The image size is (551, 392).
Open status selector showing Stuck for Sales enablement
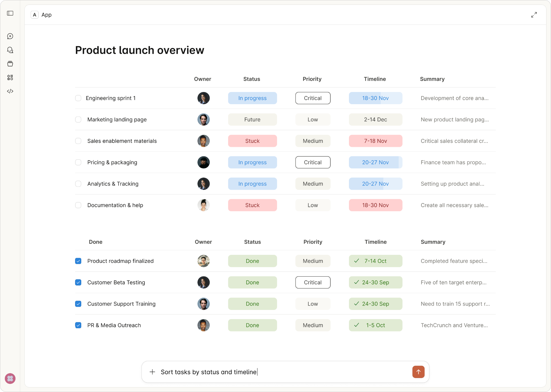pyautogui.click(x=252, y=141)
